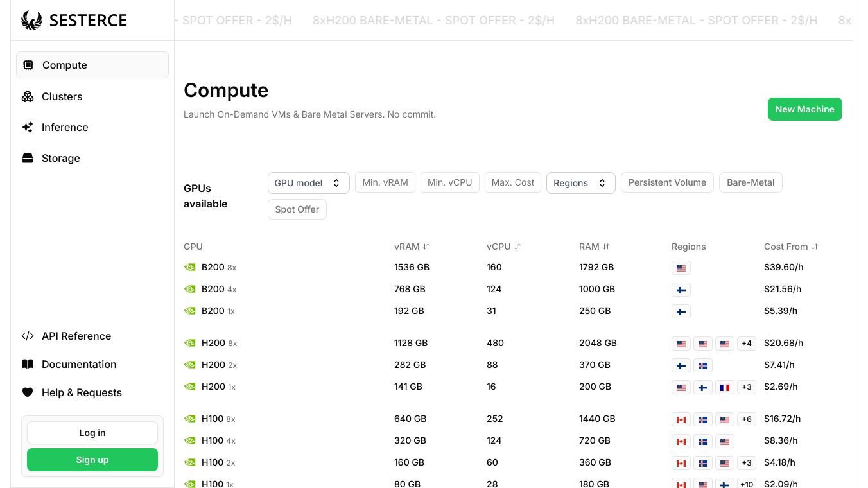This screenshot has height=488, width=868.
Task: Click the Nvidia logo beside H200 8x
Action: 190,343
